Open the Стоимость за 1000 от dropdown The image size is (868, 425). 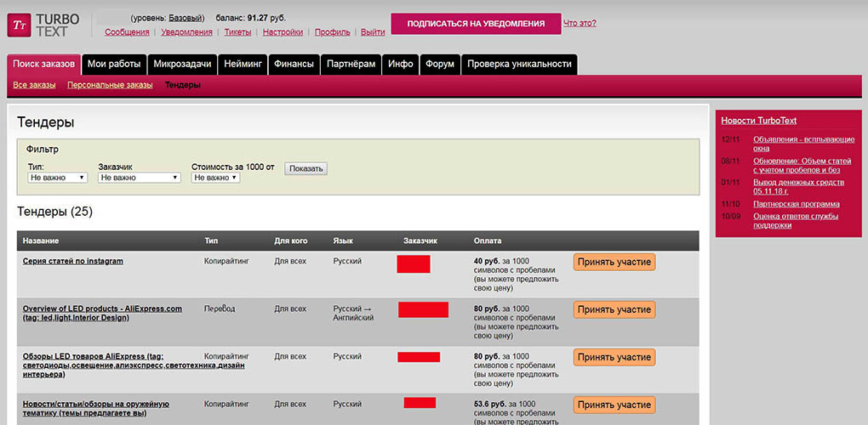point(216,178)
